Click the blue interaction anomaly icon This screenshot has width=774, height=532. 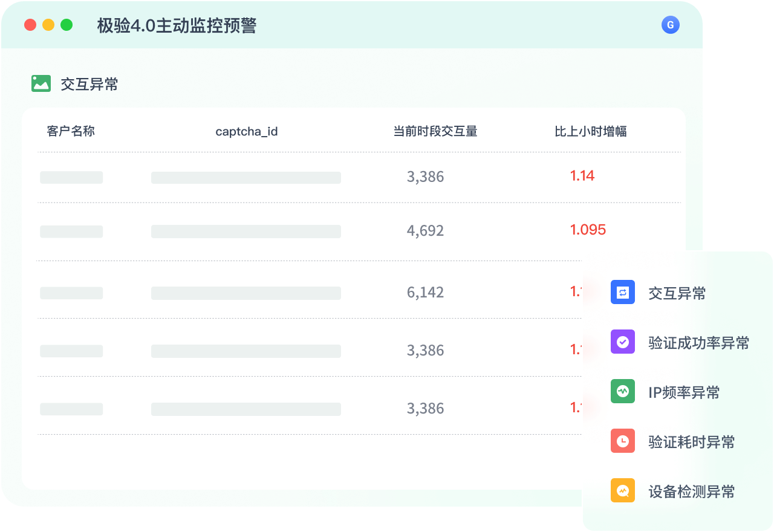tap(623, 292)
